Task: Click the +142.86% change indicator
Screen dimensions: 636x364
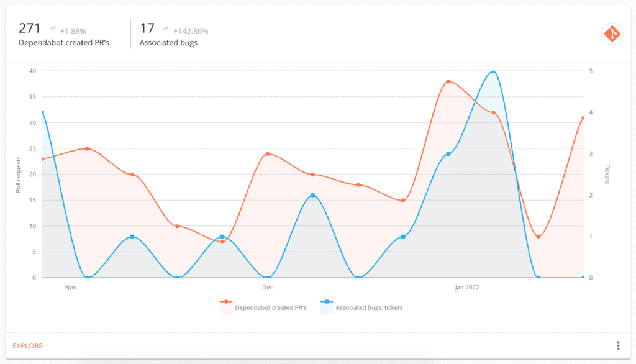Action: pyautogui.click(x=193, y=31)
